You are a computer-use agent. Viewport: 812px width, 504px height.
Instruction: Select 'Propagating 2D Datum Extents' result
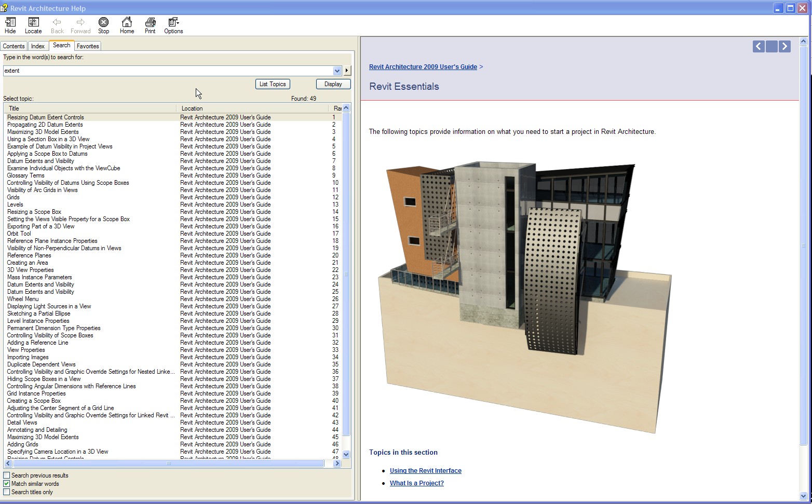point(173,125)
